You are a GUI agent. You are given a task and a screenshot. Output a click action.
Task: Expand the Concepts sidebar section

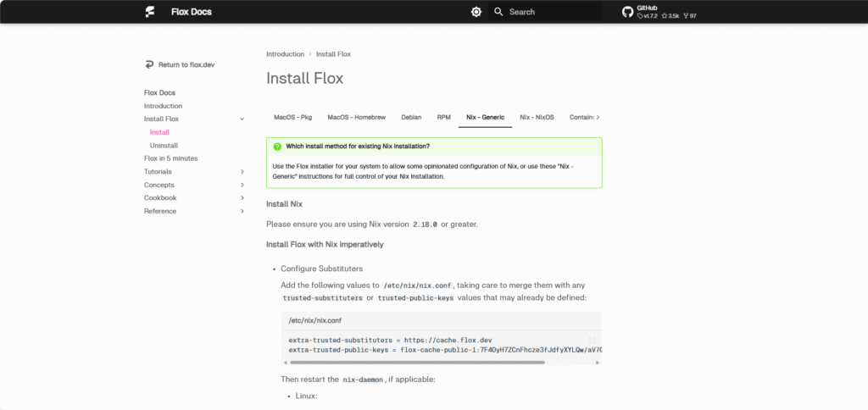click(242, 185)
